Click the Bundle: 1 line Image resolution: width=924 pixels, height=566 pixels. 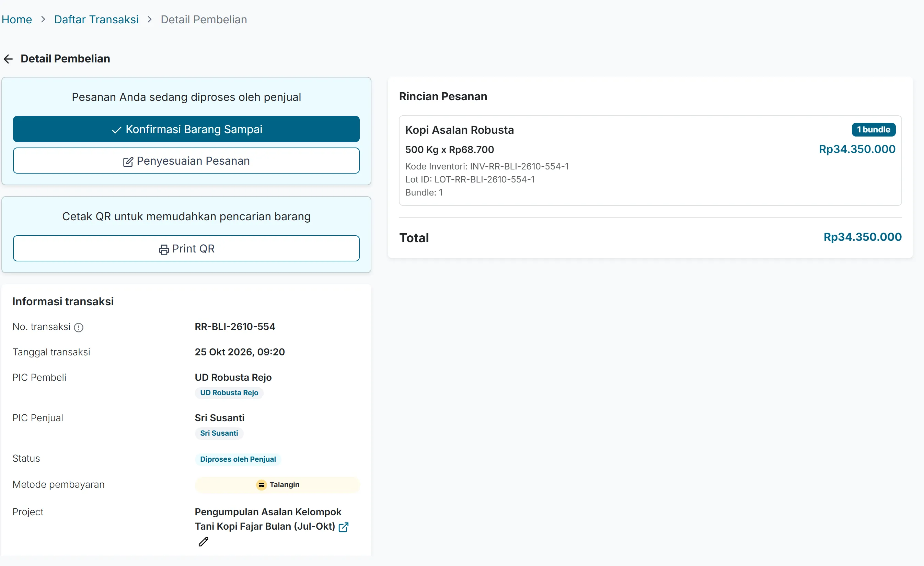(x=424, y=193)
